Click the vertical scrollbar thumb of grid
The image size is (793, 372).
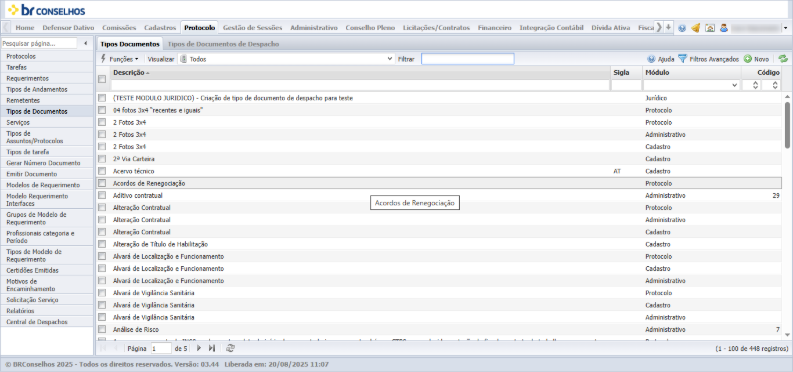pos(787,125)
